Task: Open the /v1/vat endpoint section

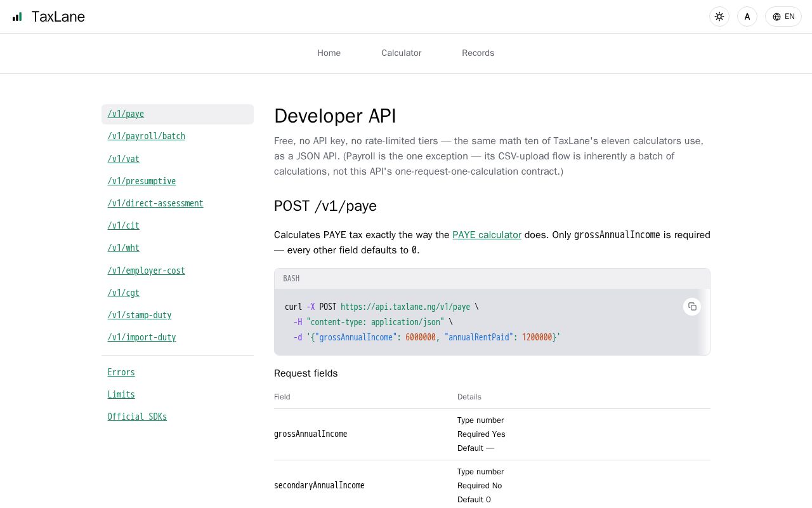Action: [x=124, y=159]
